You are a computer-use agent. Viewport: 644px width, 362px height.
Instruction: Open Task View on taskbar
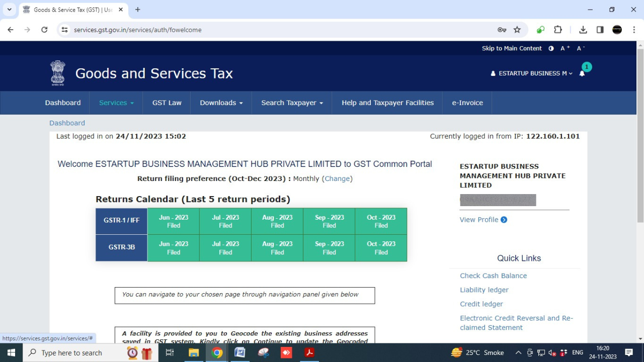170,352
